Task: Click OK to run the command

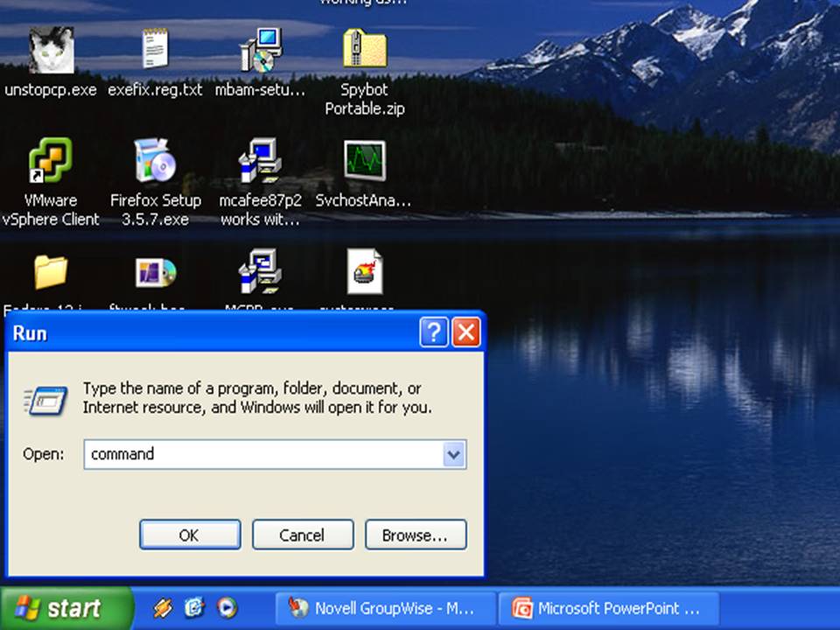Action: (x=189, y=535)
